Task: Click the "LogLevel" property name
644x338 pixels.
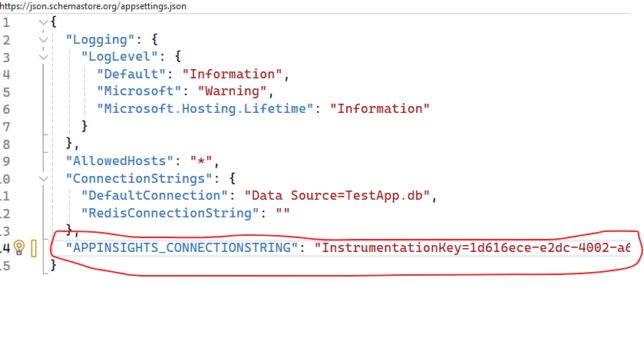Action: (x=120, y=56)
